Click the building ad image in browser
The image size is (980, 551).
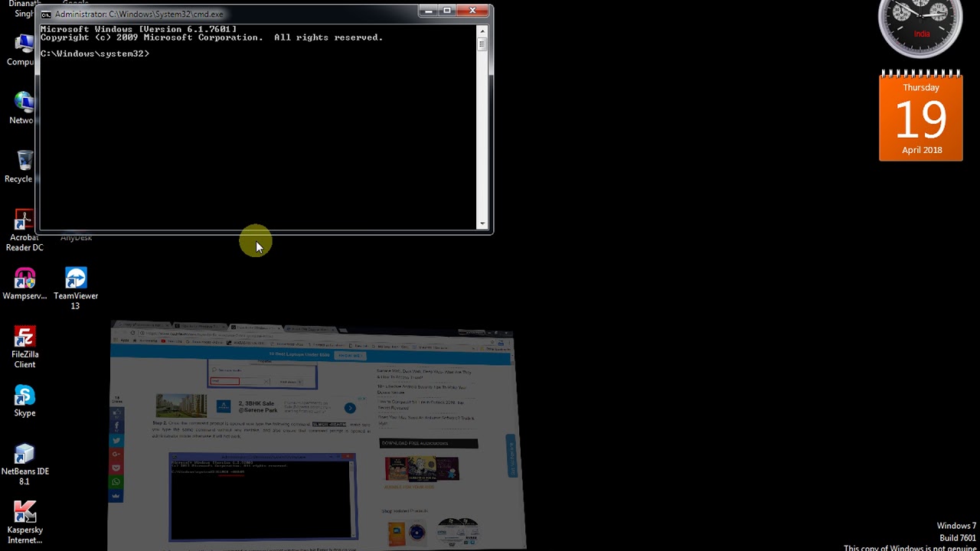click(x=181, y=406)
